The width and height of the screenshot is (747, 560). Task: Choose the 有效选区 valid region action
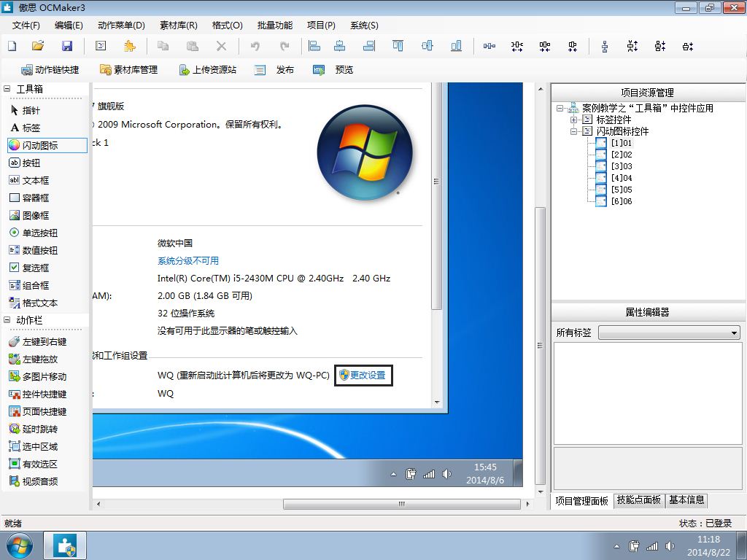(x=34, y=464)
